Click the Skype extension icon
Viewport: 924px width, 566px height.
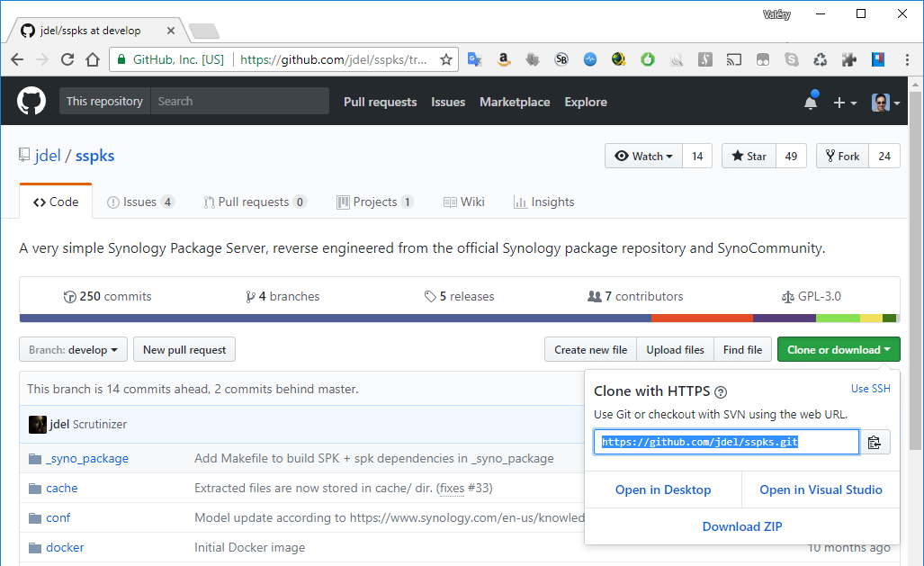(x=792, y=59)
